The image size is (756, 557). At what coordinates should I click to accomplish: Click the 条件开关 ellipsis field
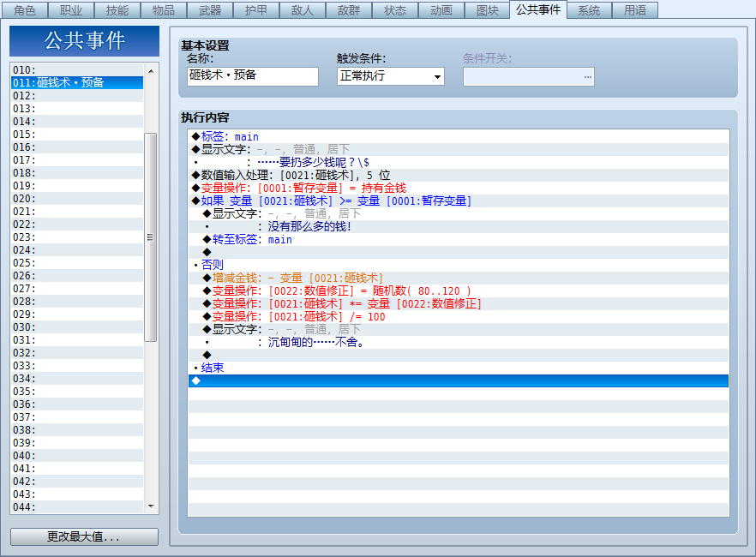click(528, 76)
